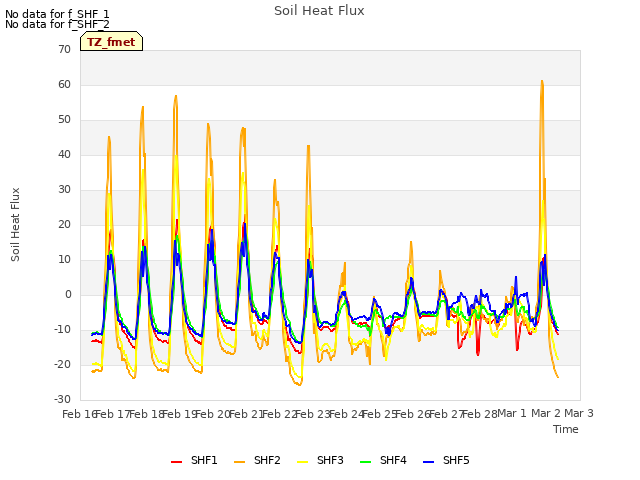640x480 pixels.
Task: Click the 'No data for f_SHF_1' message
Action: coord(57,14)
